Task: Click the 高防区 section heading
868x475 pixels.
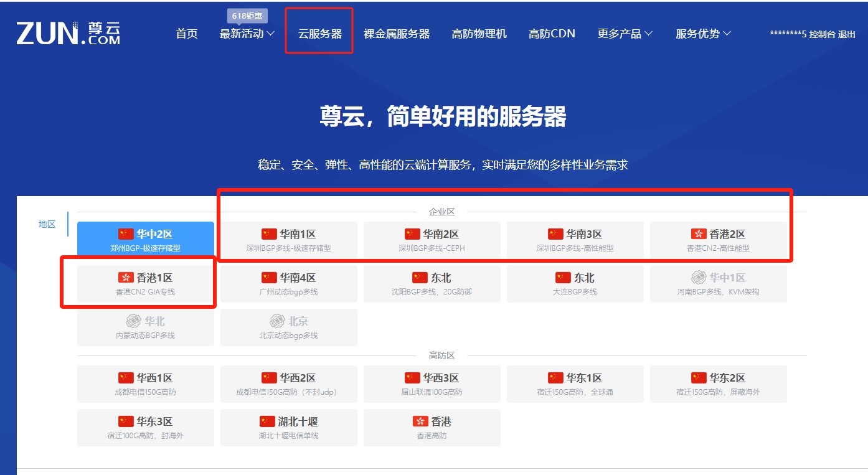Action: (442, 355)
